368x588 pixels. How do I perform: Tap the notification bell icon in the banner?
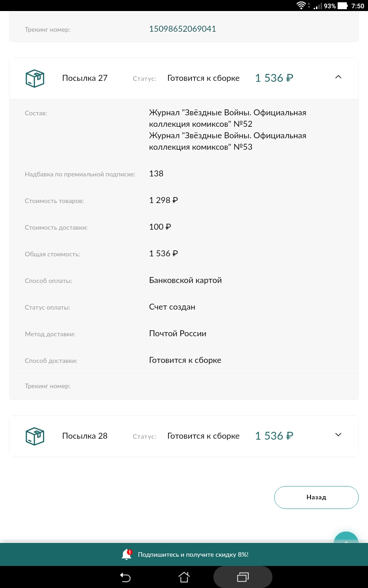126,554
